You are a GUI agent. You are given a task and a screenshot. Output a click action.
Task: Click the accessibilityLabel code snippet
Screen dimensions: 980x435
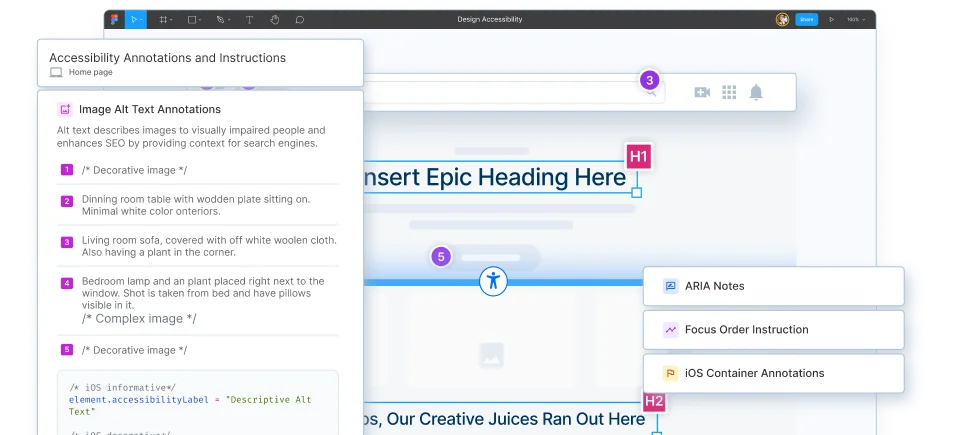190,406
